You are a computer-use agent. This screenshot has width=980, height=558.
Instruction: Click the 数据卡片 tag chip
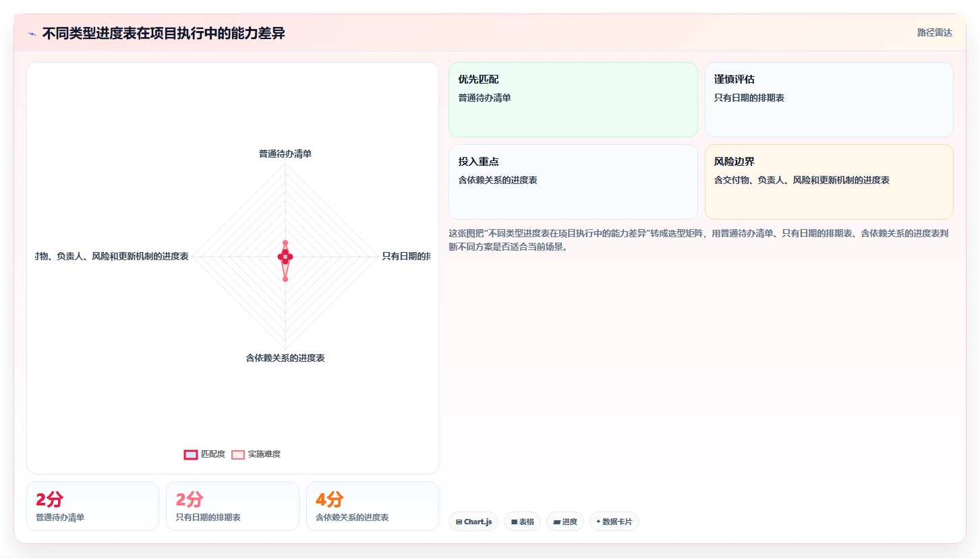(x=614, y=522)
